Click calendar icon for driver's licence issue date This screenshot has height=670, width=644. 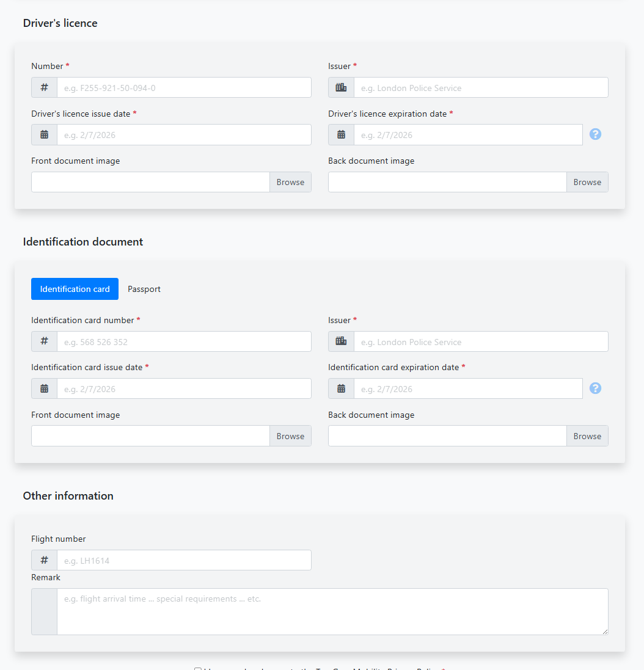pos(44,135)
